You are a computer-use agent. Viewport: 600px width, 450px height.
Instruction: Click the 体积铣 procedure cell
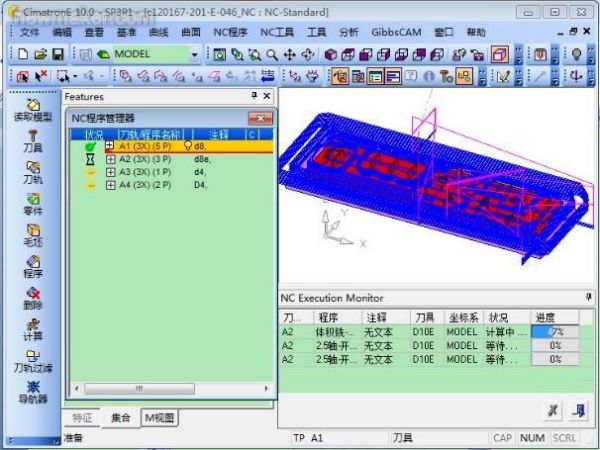coord(337,331)
